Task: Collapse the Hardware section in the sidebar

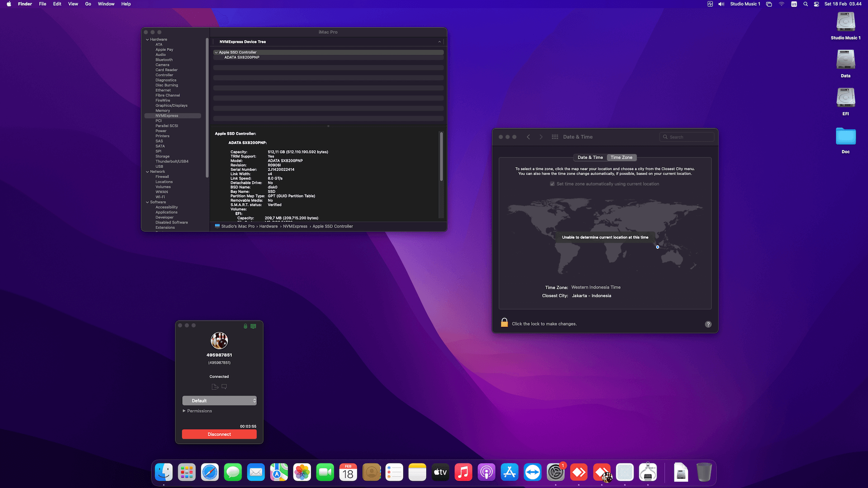Action: pyautogui.click(x=147, y=40)
